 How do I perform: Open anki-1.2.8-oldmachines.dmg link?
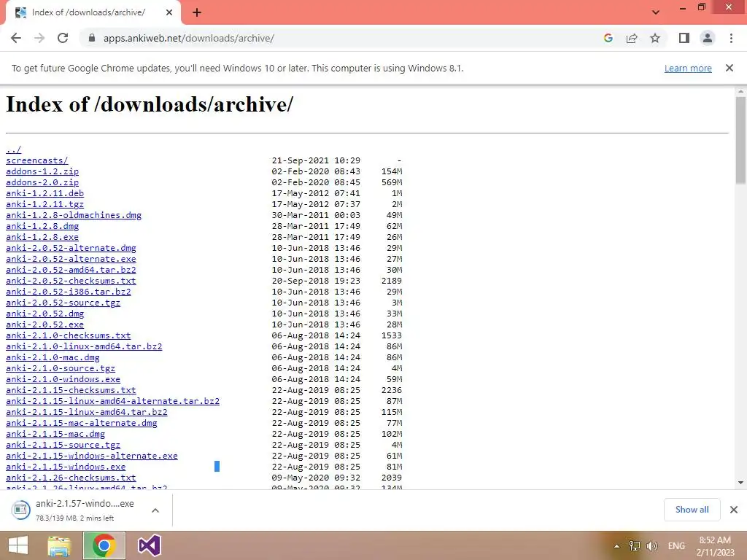(74, 215)
